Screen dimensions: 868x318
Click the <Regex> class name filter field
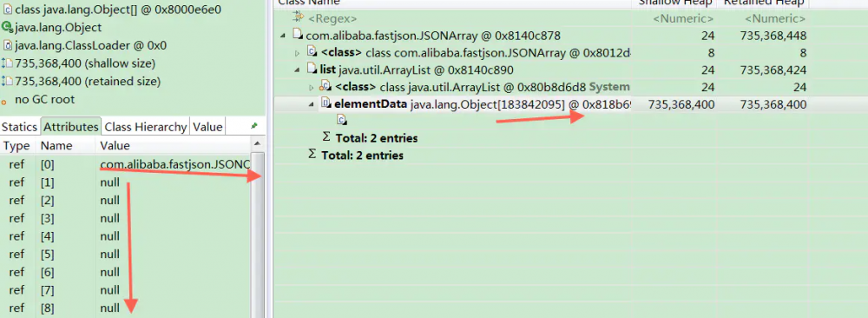tap(332, 19)
